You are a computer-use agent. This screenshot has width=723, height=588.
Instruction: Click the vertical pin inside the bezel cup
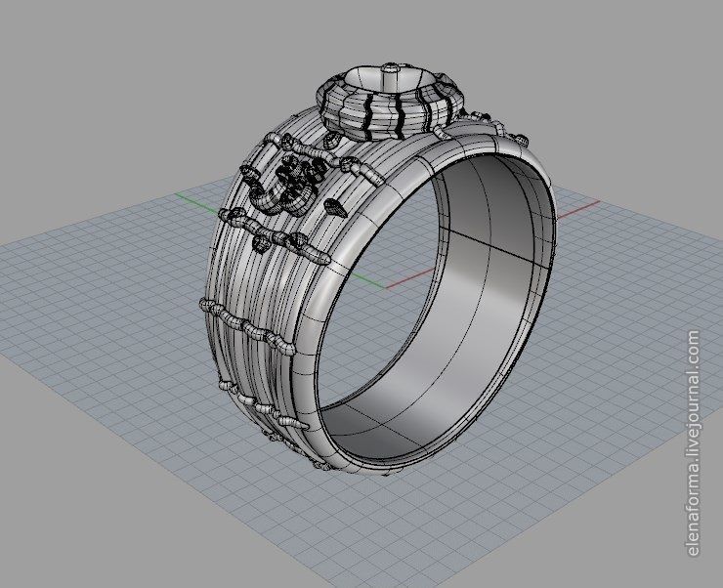click(390, 79)
